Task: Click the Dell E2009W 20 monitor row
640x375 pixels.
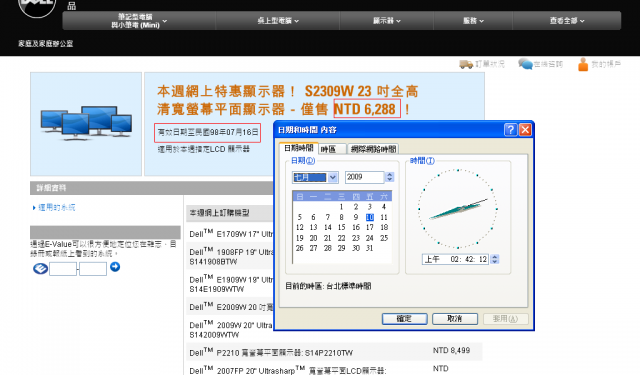Action: [x=230, y=306]
